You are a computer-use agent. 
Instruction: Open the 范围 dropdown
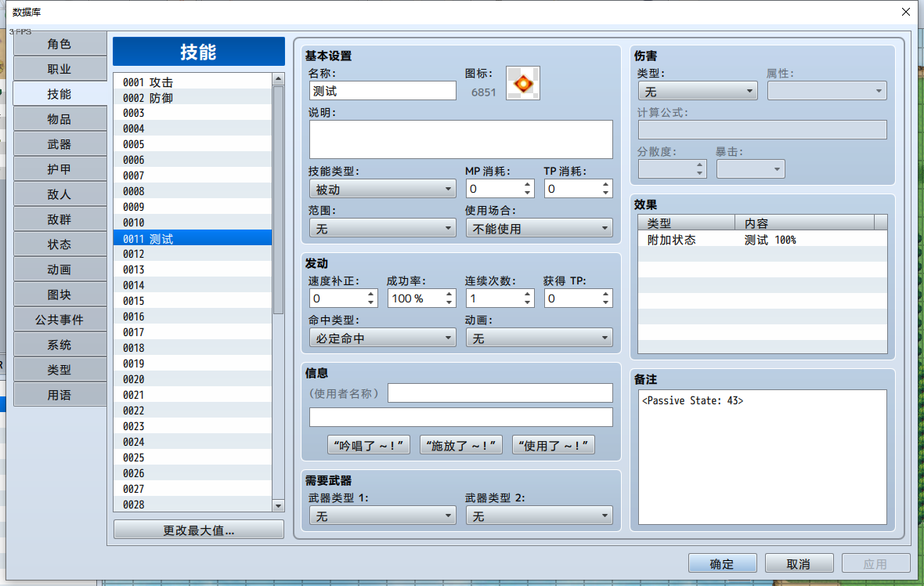click(382, 228)
